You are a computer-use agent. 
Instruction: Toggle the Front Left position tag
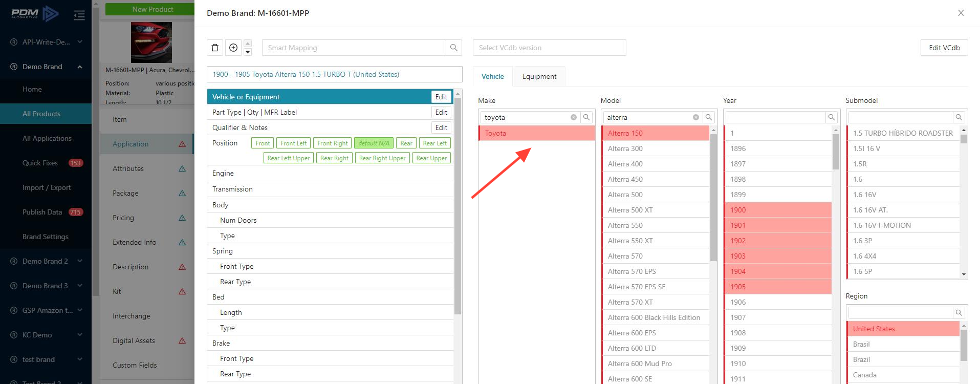tap(294, 143)
